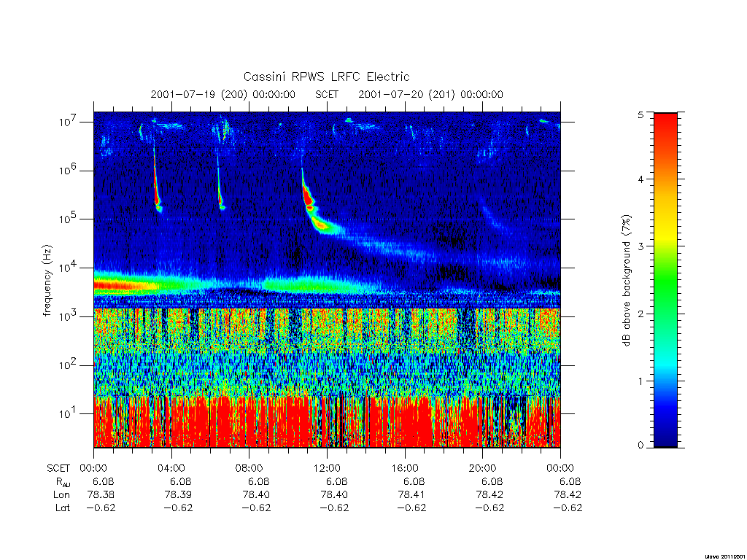Click the "Lat" row label
The image size is (747, 560).
pyautogui.click(x=63, y=507)
